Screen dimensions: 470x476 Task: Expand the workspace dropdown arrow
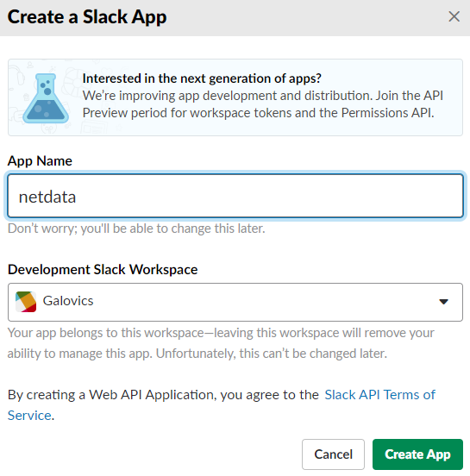pos(443,302)
